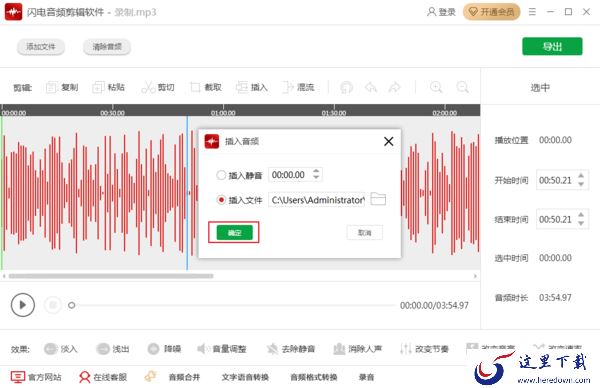Image resolution: width=600 pixels, height=388 pixels.
Task: Click the playback progress slider handle
Action: point(71,305)
